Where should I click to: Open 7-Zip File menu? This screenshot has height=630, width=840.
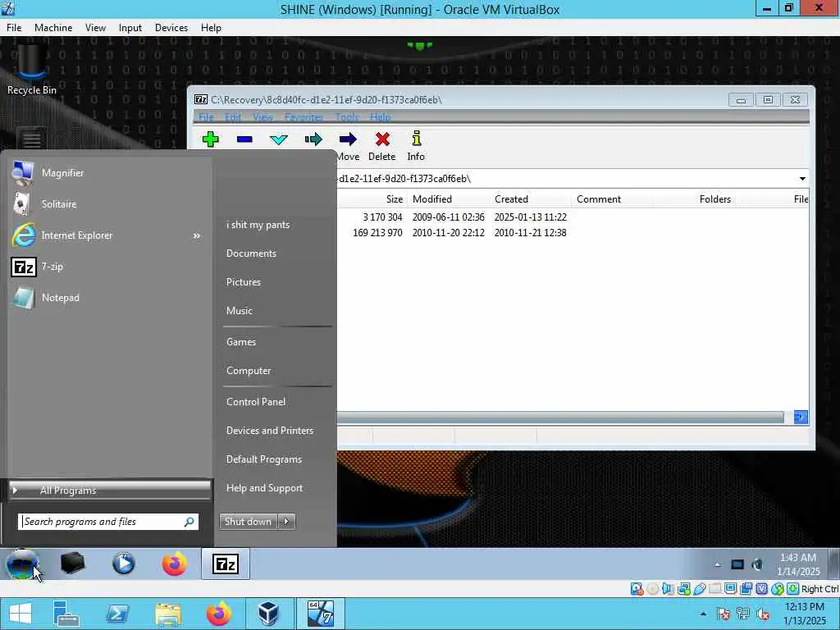(x=206, y=116)
